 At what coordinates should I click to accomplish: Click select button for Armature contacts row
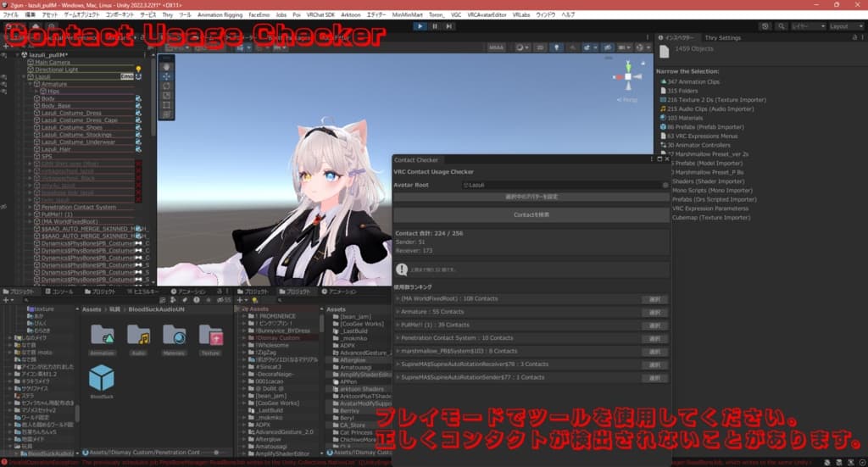tap(655, 313)
